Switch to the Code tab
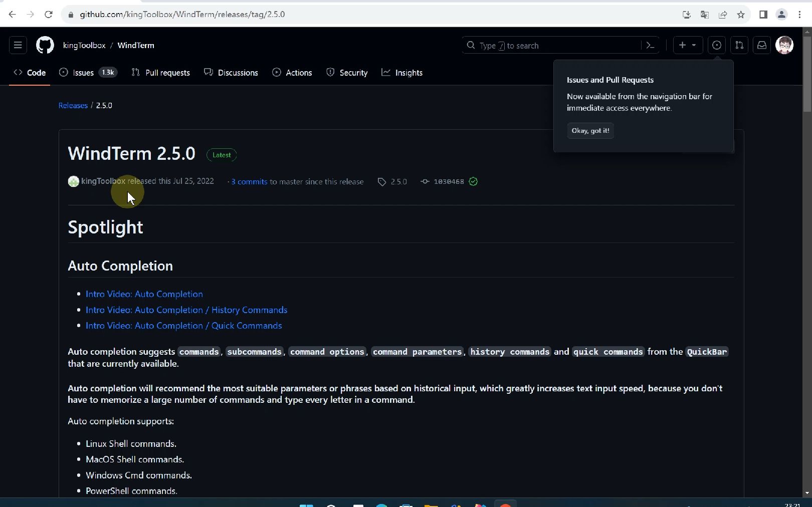 click(30, 73)
